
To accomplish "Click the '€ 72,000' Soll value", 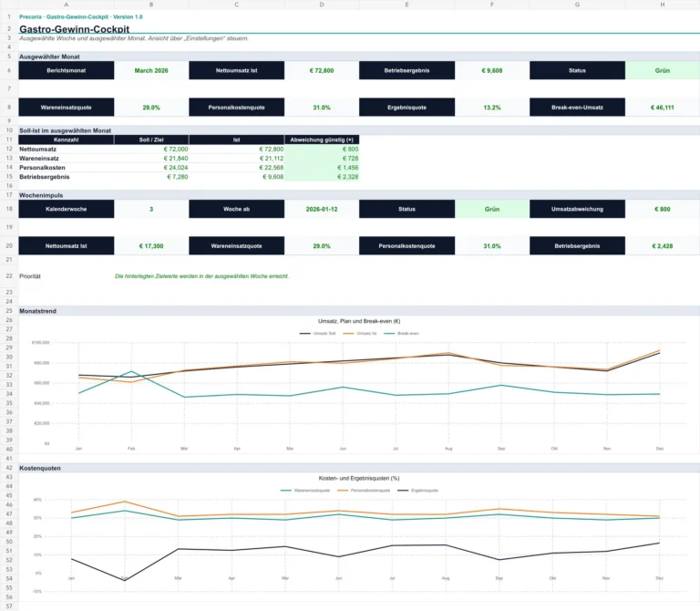I will (x=151, y=150).
